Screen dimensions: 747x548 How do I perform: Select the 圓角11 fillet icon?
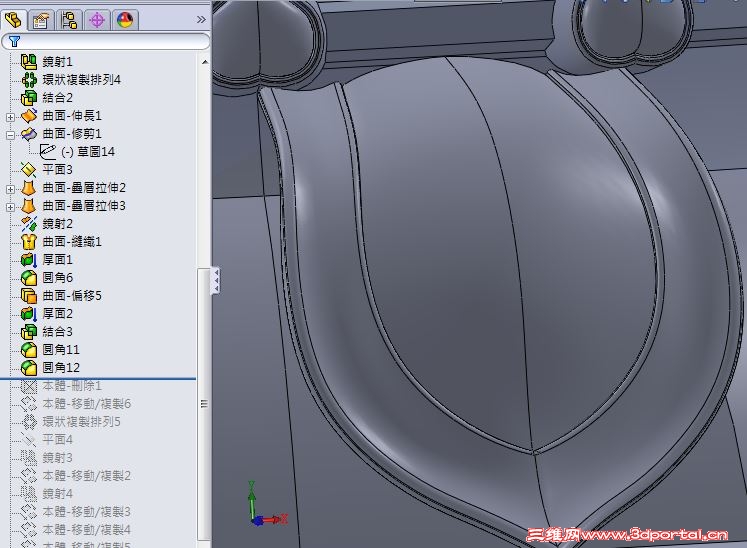coord(29,350)
